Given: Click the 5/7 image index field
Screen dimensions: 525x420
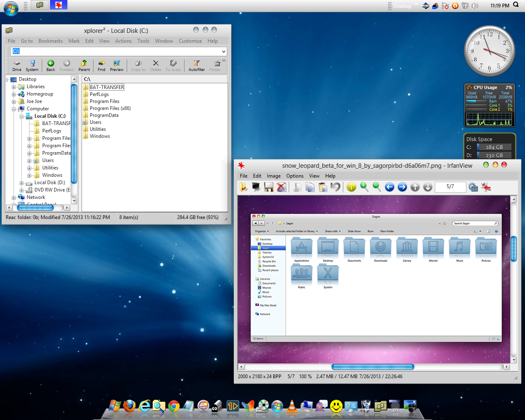Looking at the screenshot, I should click(450, 187).
